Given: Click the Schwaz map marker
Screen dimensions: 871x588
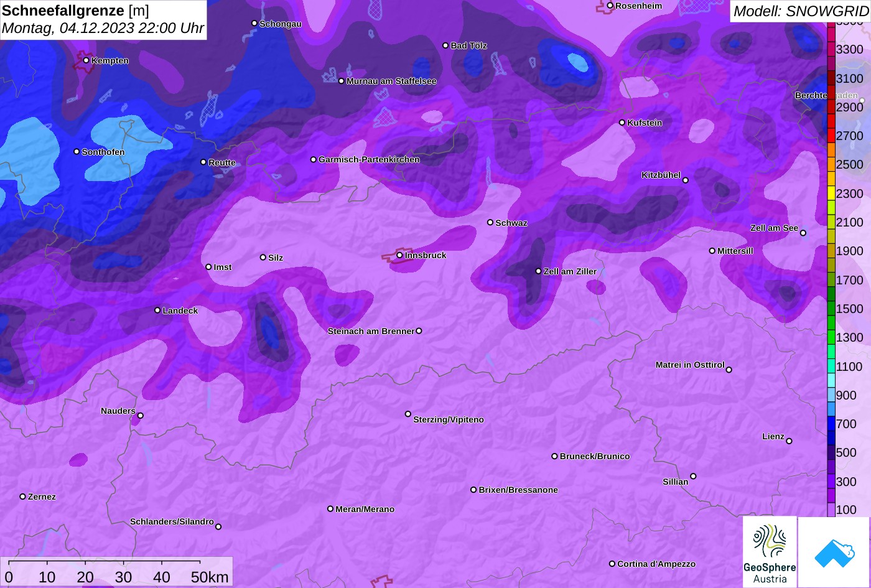Looking at the screenshot, I should pyautogui.click(x=490, y=222).
